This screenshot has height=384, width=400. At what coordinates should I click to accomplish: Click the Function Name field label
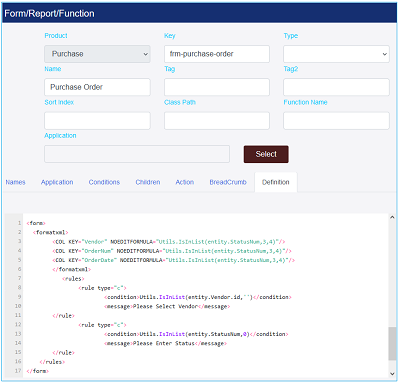(305, 102)
